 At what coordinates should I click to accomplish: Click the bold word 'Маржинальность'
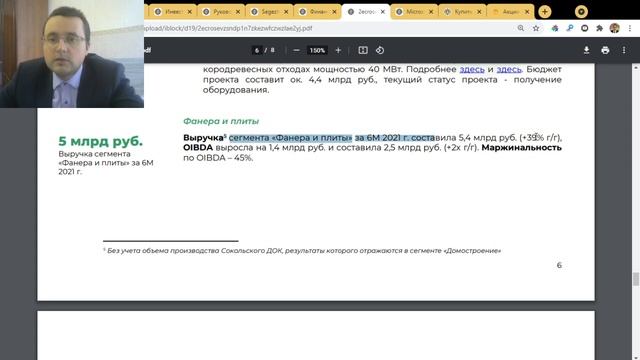[522, 147]
